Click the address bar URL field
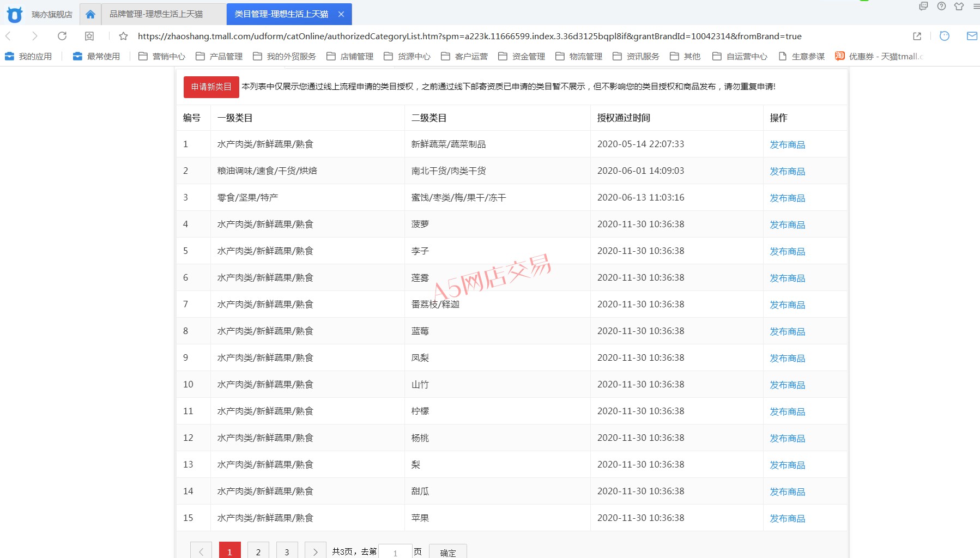This screenshot has height=558, width=980. pos(469,36)
